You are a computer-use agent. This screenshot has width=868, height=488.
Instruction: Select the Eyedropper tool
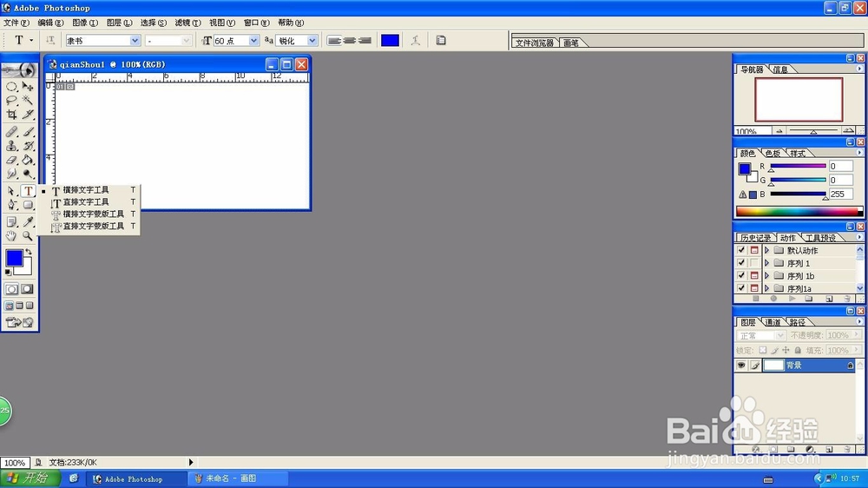[x=28, y=222]
